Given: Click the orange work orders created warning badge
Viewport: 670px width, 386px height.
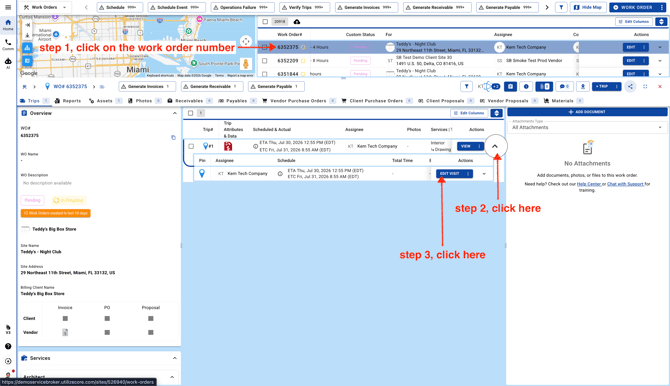Looking at the screenshot, I should (56, 213).
